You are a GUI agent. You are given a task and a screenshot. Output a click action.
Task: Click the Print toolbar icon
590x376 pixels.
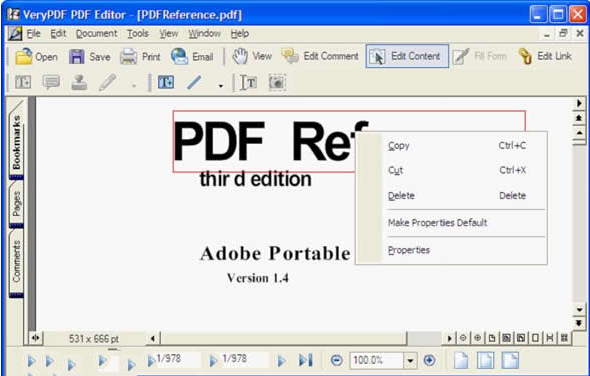(128, 57)
